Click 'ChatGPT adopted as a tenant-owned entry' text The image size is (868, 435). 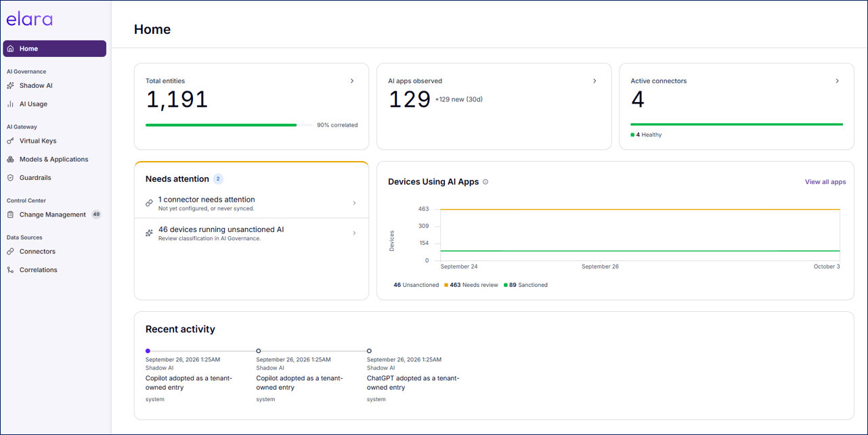(x=413, y=383)
